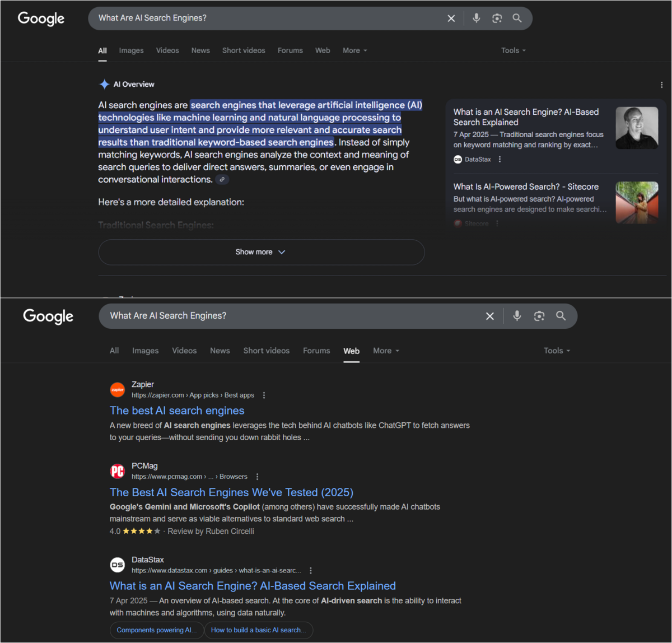
Task: Open the DataStax 'AI-Based Search Explained' result link
Action: pos(253,586)
